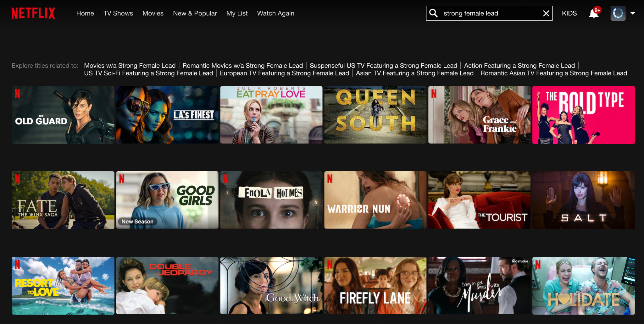644x324 pixels.
Task: Open 'Romantic Asian TV Featuring a Strong Female Lead'
Action: pyautogui.click(x=554, y=73)
